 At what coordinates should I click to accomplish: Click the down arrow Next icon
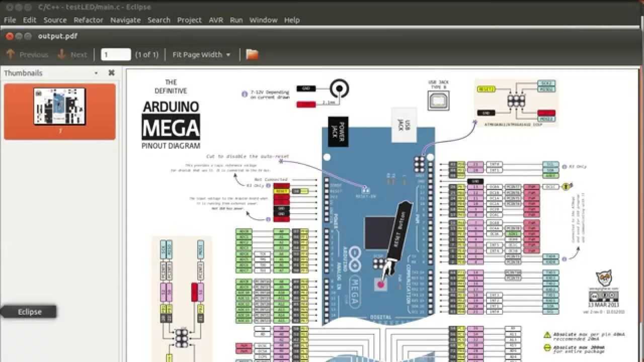click(x=62, y=54)
